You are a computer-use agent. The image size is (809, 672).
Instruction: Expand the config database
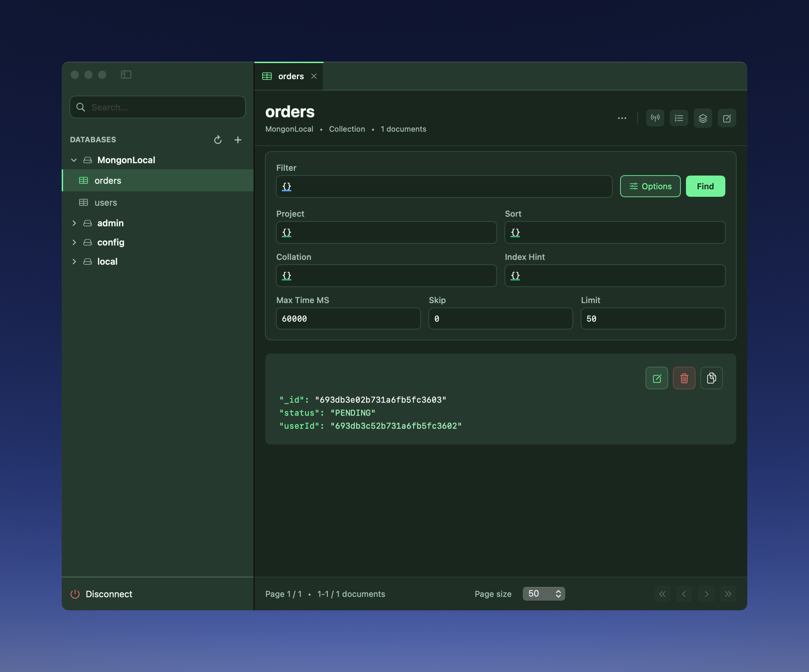click(74, 242)
